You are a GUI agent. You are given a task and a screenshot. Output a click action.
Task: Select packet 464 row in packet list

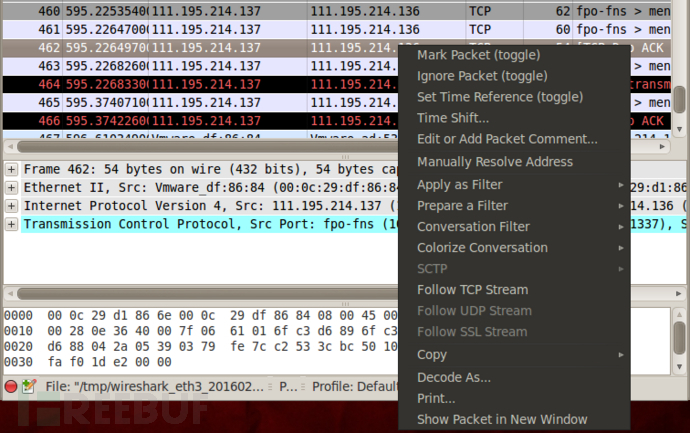200,84
